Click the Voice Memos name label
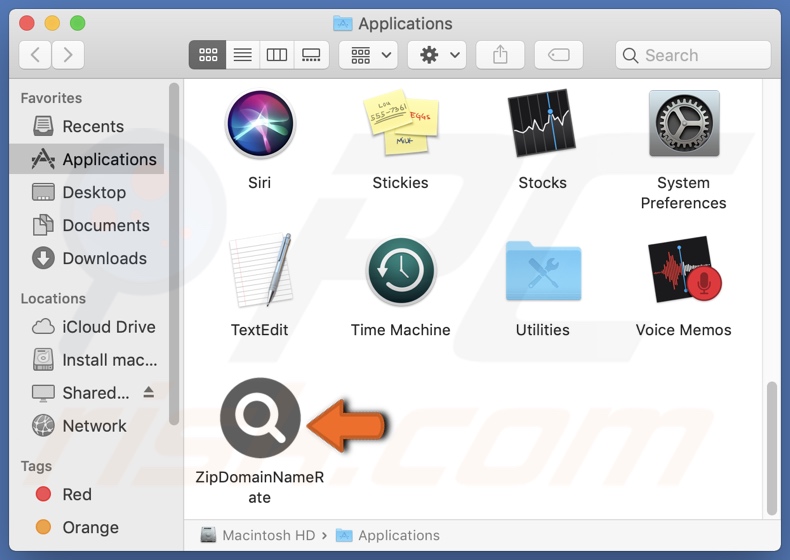Viewport: 790px width, 560px height. [684, 330]
